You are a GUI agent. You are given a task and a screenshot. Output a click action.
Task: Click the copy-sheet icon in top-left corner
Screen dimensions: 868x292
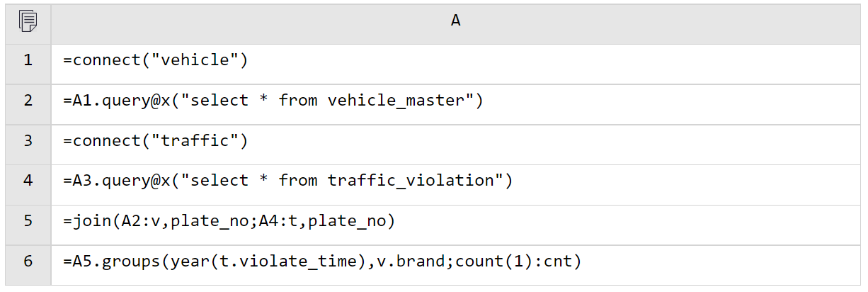point(28,22)
